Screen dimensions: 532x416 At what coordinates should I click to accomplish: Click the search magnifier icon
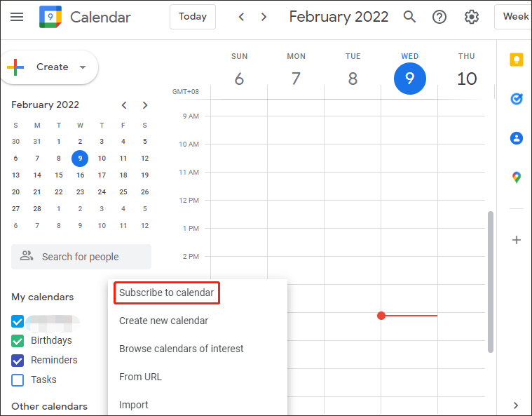click(x=409, y=17)
